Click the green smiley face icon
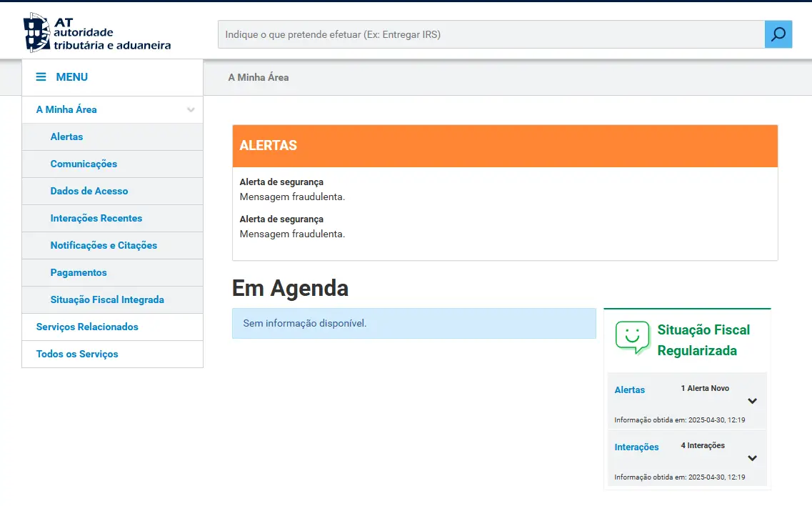 coord(632,337)
